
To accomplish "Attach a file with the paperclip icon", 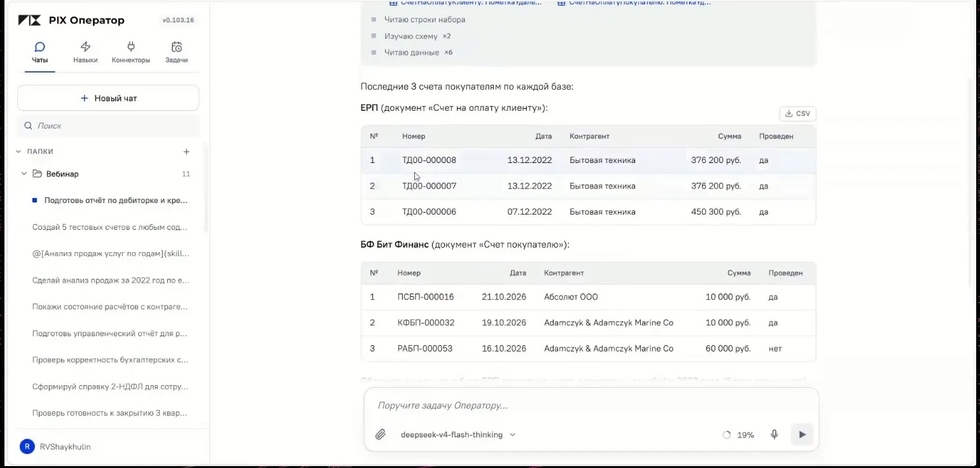I will (380, 435).
